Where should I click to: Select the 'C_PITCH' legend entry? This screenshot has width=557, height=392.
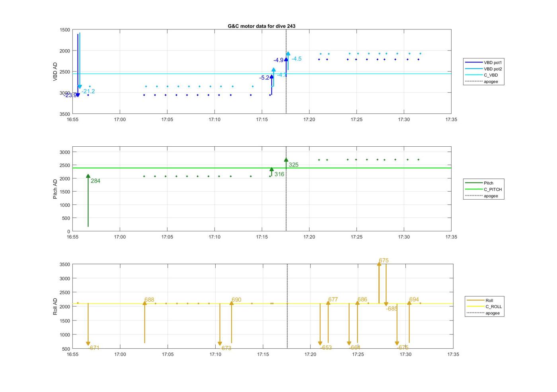483,189
